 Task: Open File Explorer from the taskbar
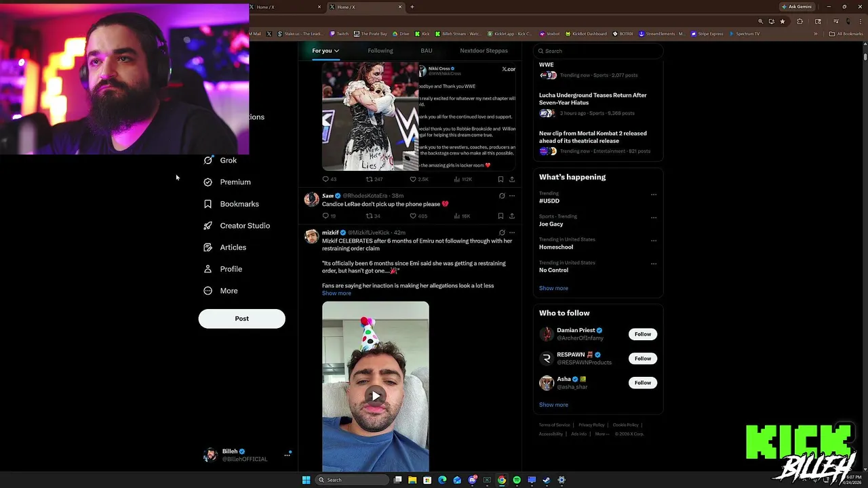tap(412, 480)
